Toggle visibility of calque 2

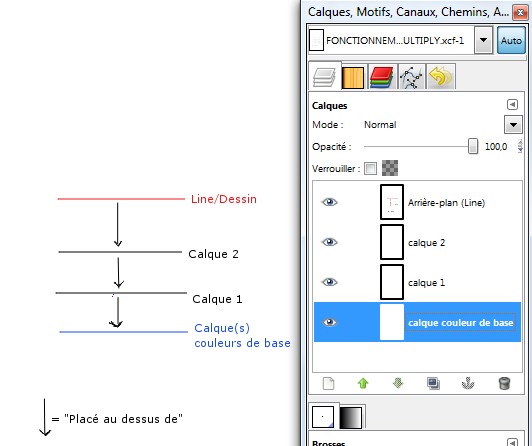329,242
